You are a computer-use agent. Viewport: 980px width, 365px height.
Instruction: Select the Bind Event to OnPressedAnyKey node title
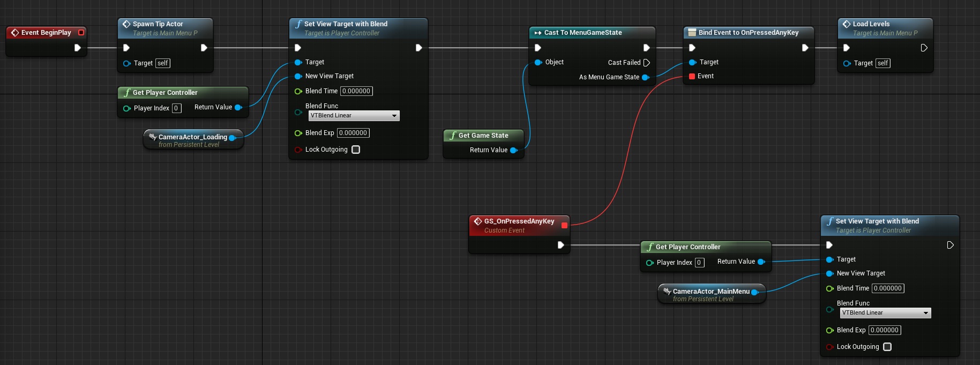tap(749, 33)
